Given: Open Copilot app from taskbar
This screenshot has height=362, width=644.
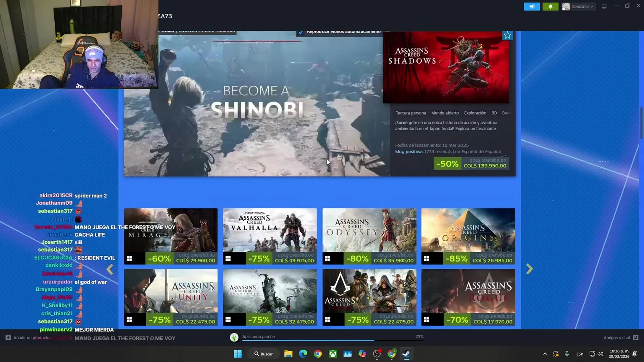Looking at the screenshot, I should pos(362,354).
